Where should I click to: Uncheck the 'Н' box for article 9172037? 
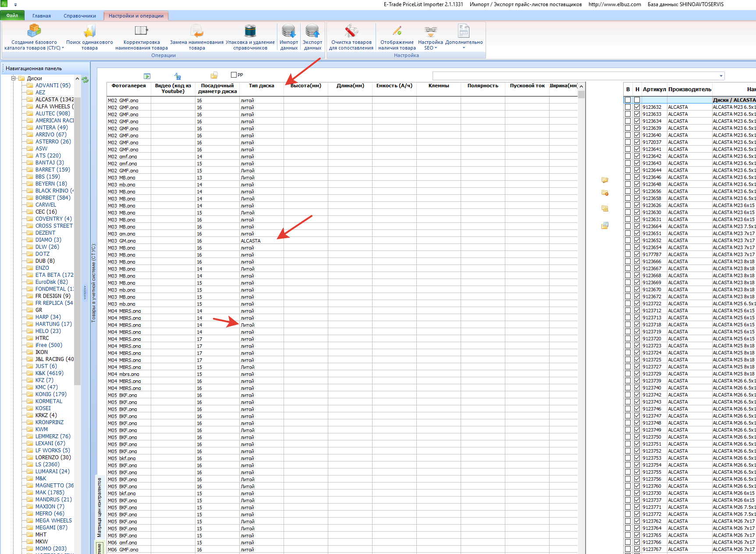(x=637, y=142)
